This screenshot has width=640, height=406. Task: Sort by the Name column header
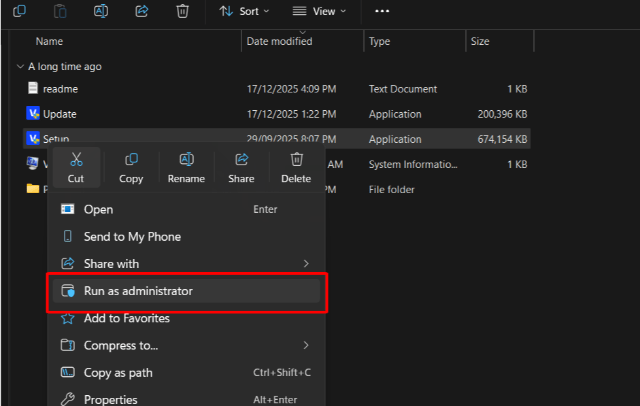49,42
